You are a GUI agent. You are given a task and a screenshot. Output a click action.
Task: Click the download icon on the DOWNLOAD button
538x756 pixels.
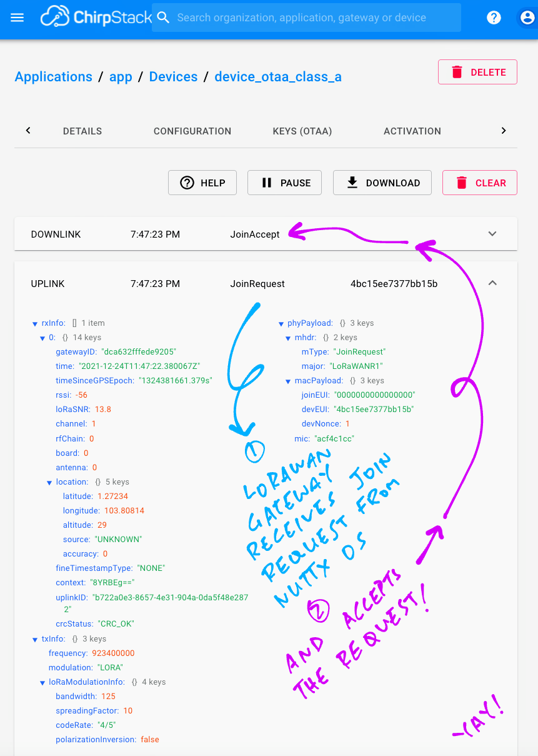(x=351, y=183)
